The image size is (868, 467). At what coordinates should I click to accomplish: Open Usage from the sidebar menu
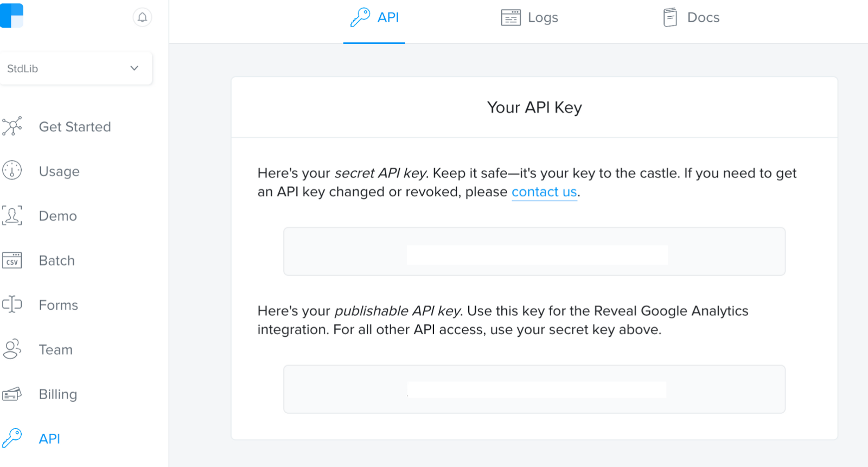[59, 171]
